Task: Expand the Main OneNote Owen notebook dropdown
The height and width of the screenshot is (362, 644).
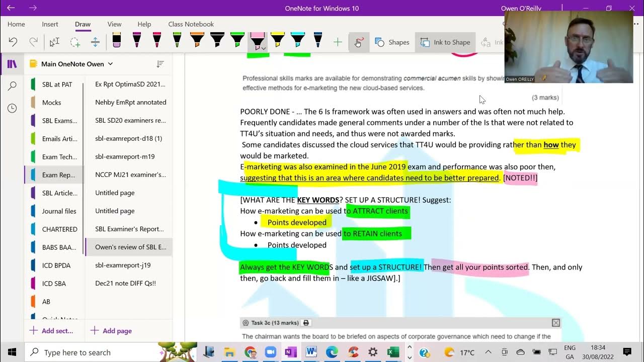Action: pyautogui.click(x=110, y=64)
